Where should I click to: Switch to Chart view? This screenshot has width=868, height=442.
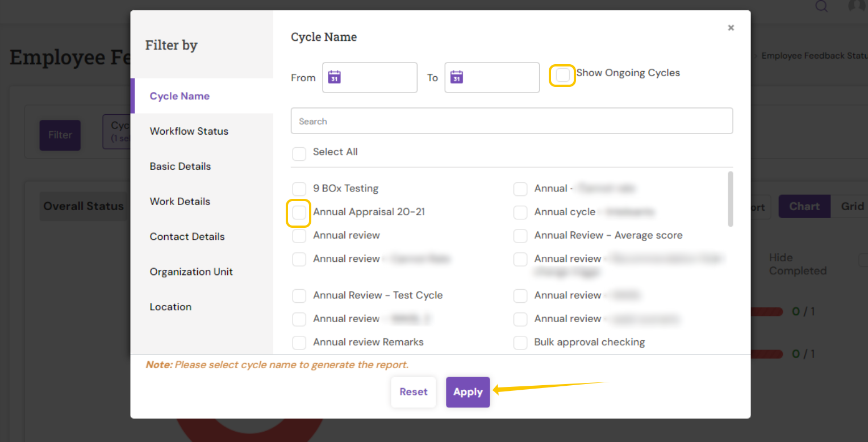click(x=804, y=206)
